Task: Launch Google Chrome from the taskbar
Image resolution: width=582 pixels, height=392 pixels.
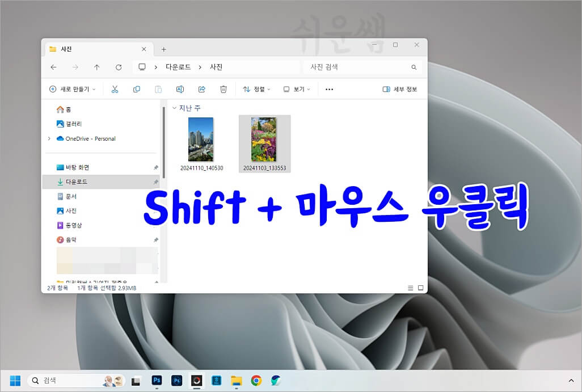Action: point(256,381)
